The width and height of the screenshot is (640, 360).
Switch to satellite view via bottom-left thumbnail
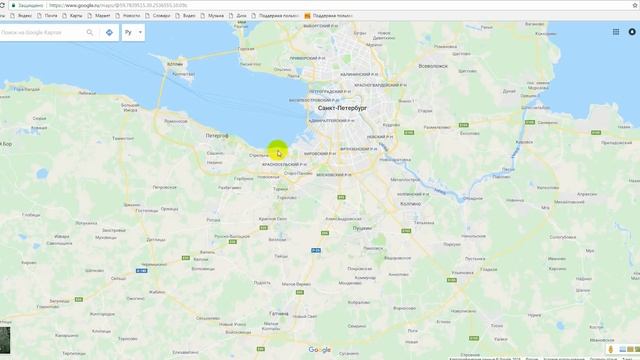tap(5, 340)
